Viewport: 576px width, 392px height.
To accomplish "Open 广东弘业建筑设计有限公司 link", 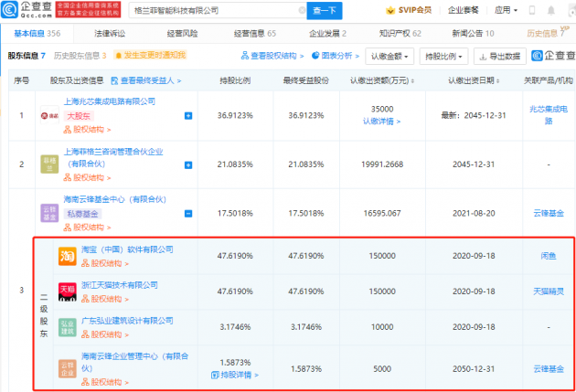I will 127,321.
